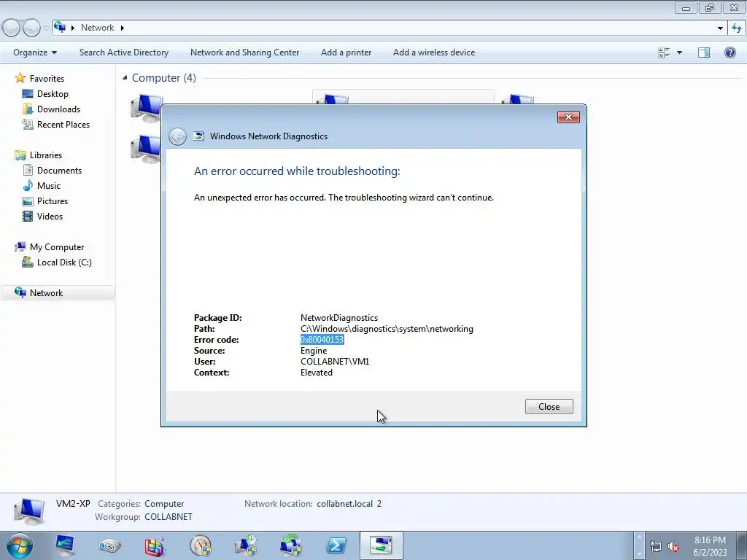Open Local Disk (C:) in the sidebar

[64, 262]
